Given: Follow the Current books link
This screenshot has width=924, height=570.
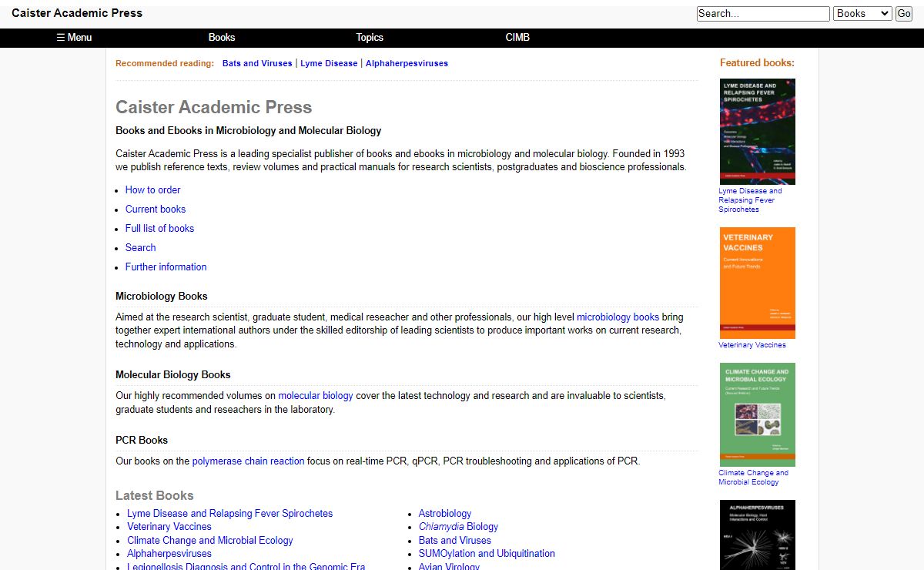Looking at the screenshot, I should coord(156,209).
